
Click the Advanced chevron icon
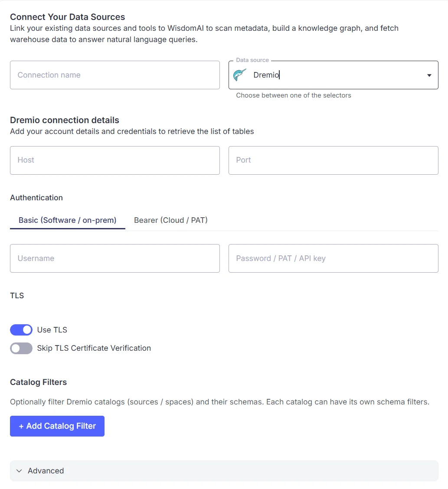pyautogui.click(x=19, y=471)
